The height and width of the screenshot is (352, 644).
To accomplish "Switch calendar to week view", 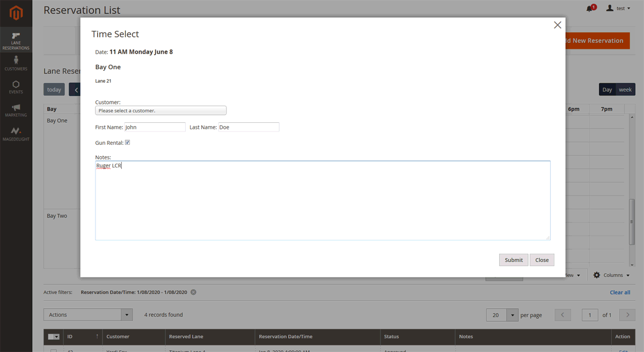I will [x=625, y=90].
